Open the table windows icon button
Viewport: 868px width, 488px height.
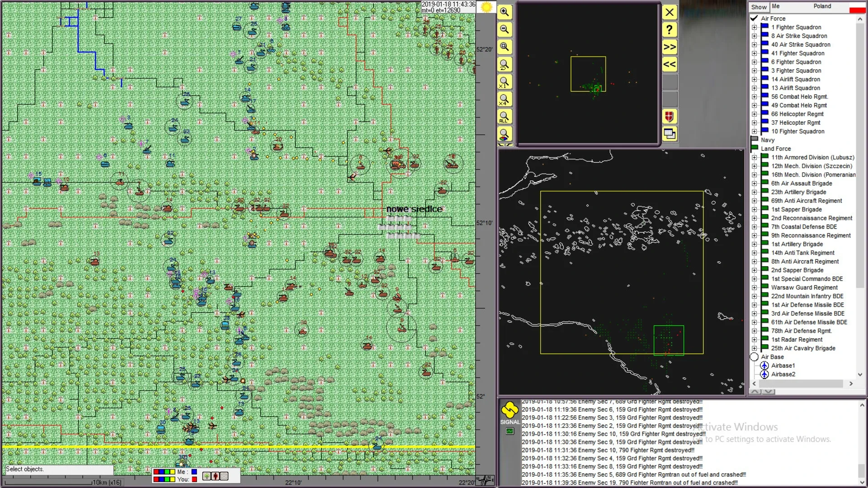point(670,134)
